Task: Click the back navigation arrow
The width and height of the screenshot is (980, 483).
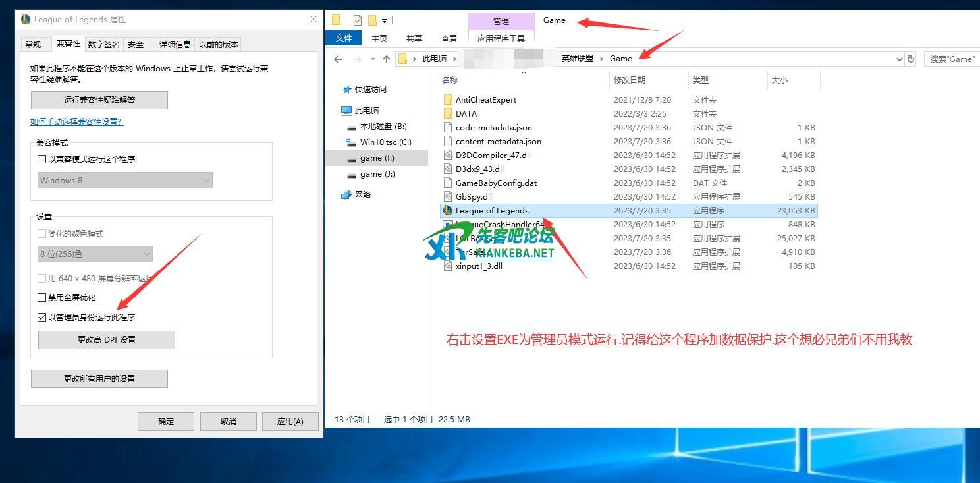Action: (x=338, y=59)
